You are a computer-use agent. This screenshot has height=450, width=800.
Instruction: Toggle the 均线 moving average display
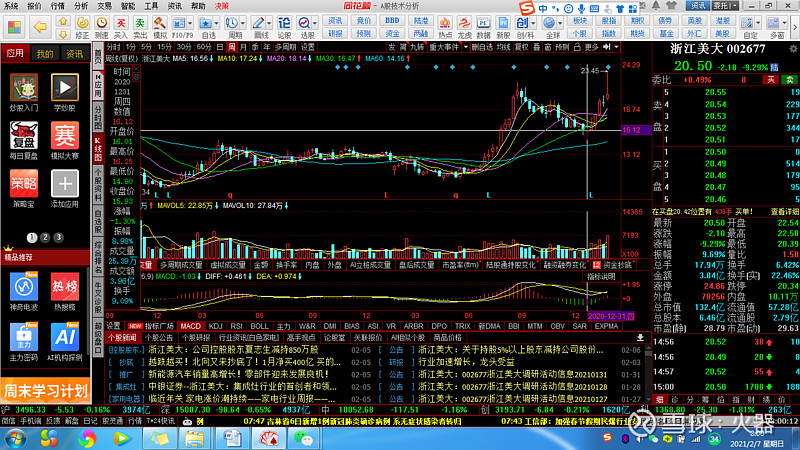pyautogui.click(x=503, y=47)
